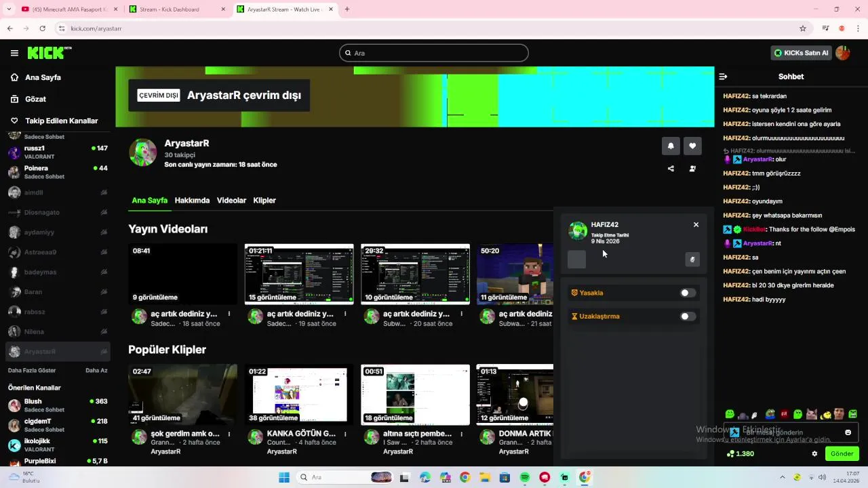This screenshot has width=868, height=488.
Task: Switch to the Videolar tab
Action: 231,201
